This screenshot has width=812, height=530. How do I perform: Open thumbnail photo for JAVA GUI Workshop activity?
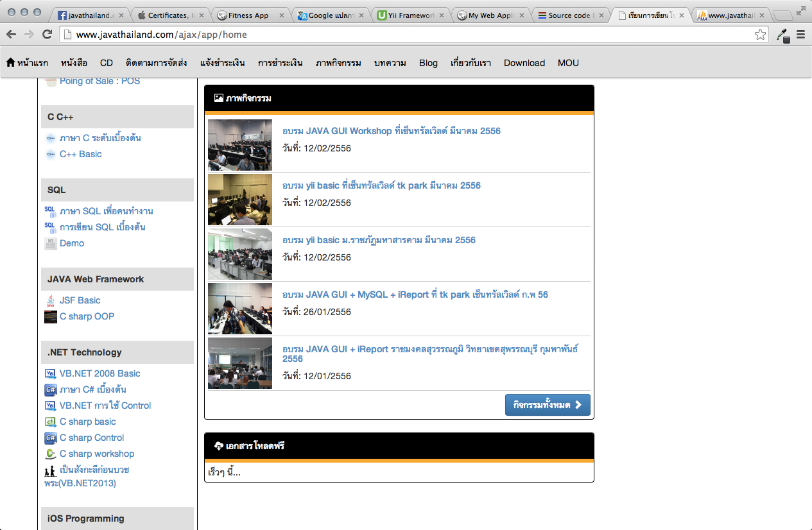tap(240, 145)
